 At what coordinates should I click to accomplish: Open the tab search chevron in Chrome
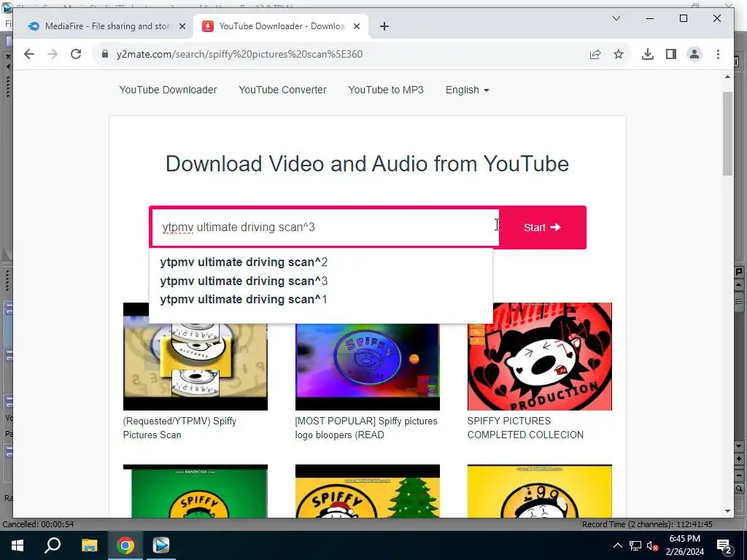(x=616, y=18)
